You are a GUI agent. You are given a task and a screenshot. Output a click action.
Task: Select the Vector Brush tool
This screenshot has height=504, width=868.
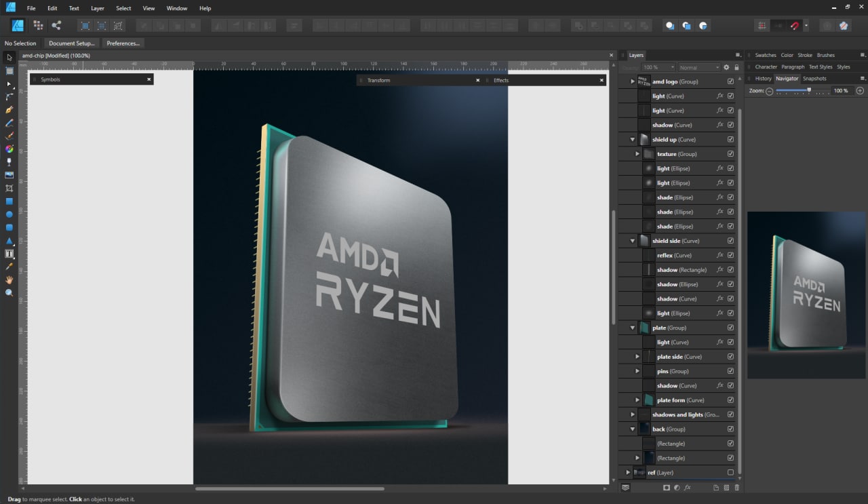coord(9,136)
